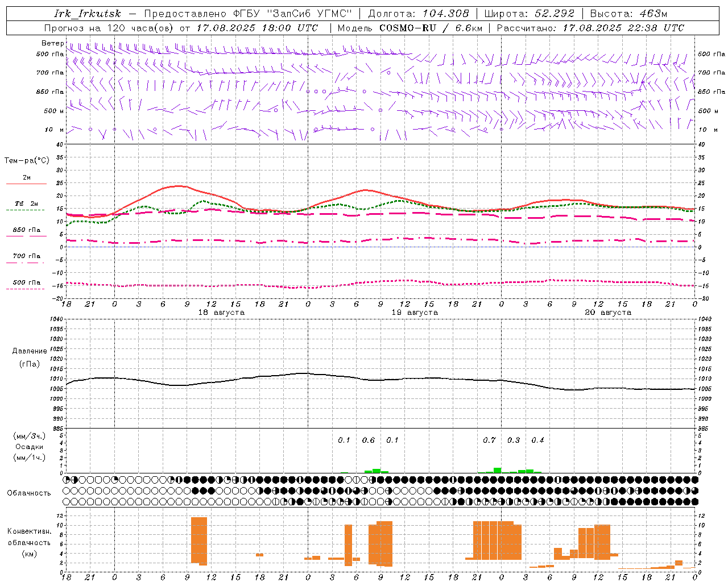Click the 19 августа date label
Viewport: 728px width, 582px height.
point(415,313)
